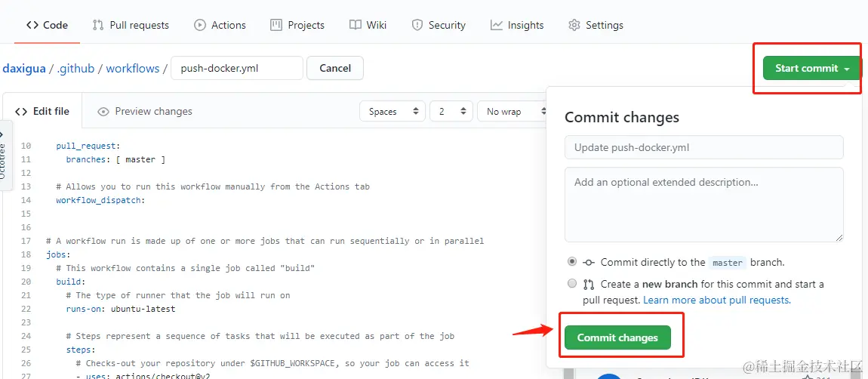Click the branches: [ master ] line
Viewport: 868px width, 379px height.
pyautogui.click(x=115, y=159)
